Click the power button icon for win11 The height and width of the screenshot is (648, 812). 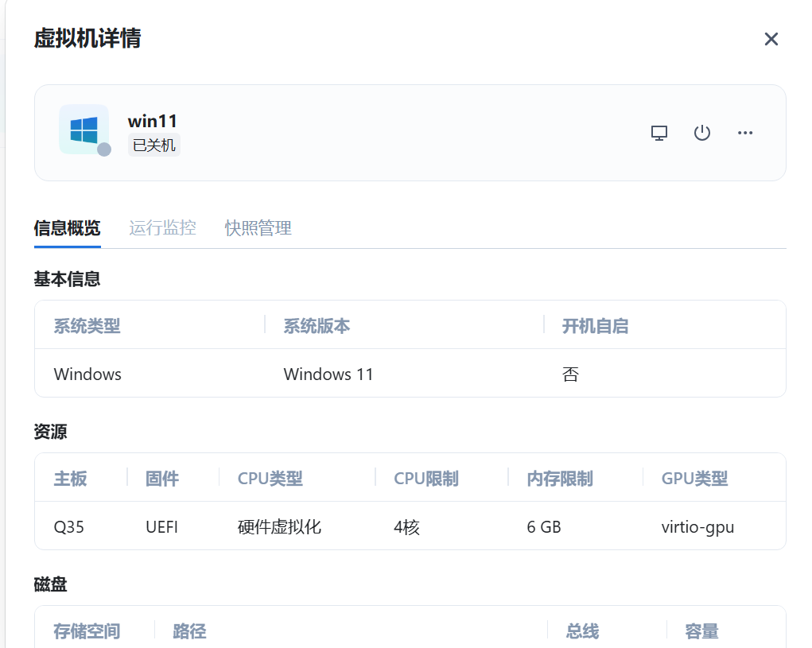click(x=701, y=133)
